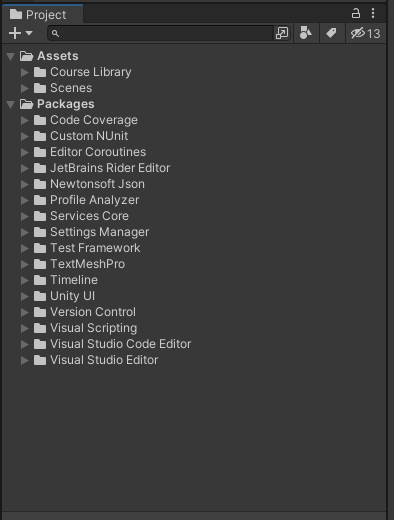Open the create dropdown arrow beside plus

(29, 33)
